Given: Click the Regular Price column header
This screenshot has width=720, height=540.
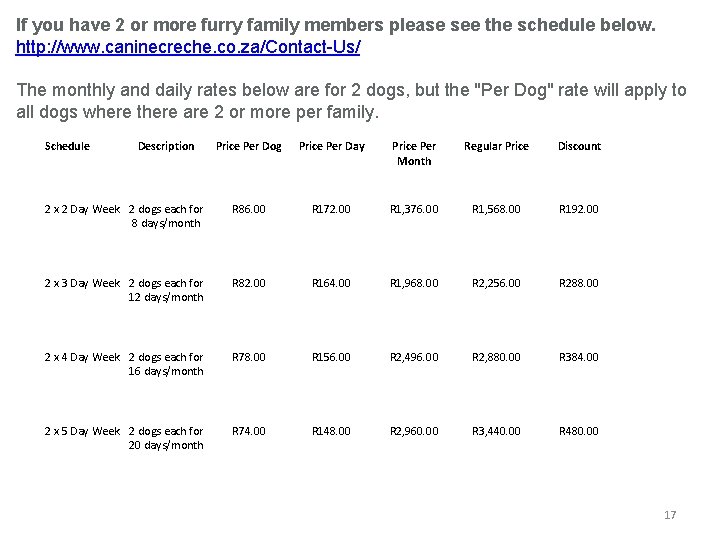Looking at the screenshot, I should (x=496, y=146).
